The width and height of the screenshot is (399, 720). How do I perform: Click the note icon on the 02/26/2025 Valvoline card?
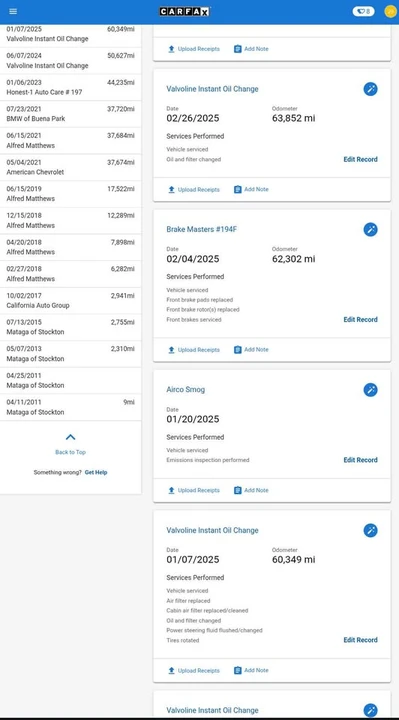click(x=237, y=190)
